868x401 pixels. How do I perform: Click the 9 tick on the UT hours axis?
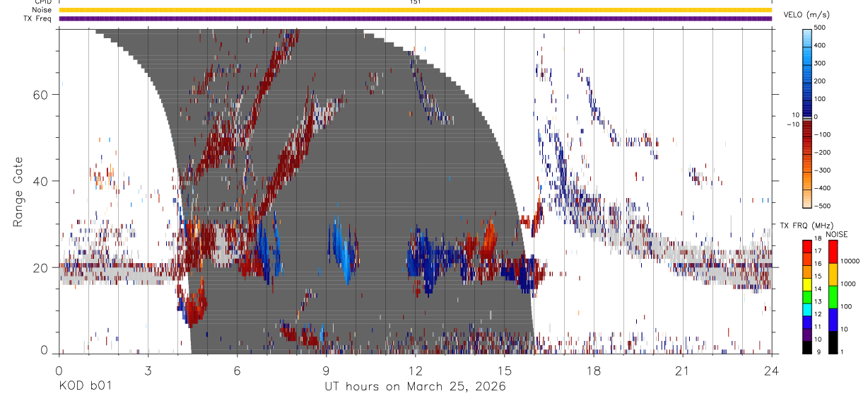pos(327,371)
